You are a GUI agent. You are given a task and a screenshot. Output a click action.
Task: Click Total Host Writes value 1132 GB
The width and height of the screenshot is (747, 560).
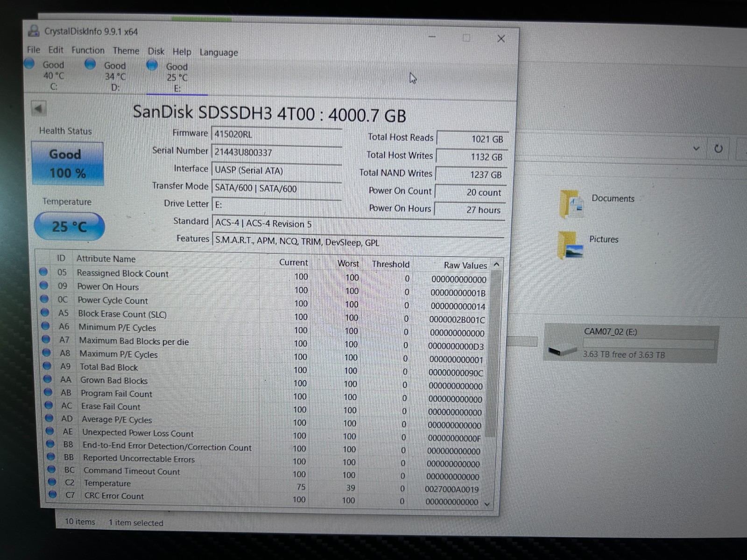pyautogui.click(x=471, y=157)
